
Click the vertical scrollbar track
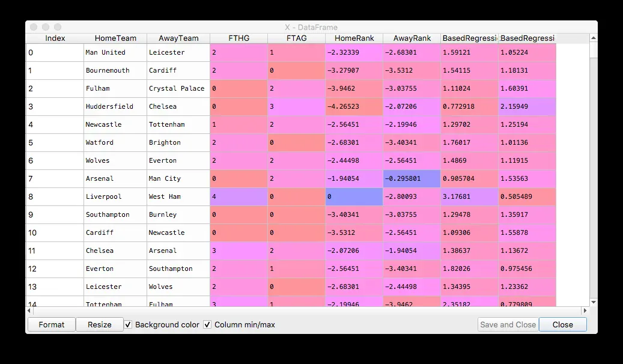(593, 179)
